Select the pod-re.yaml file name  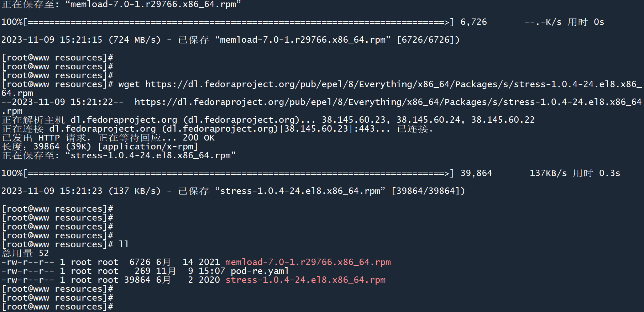[260, 271]
